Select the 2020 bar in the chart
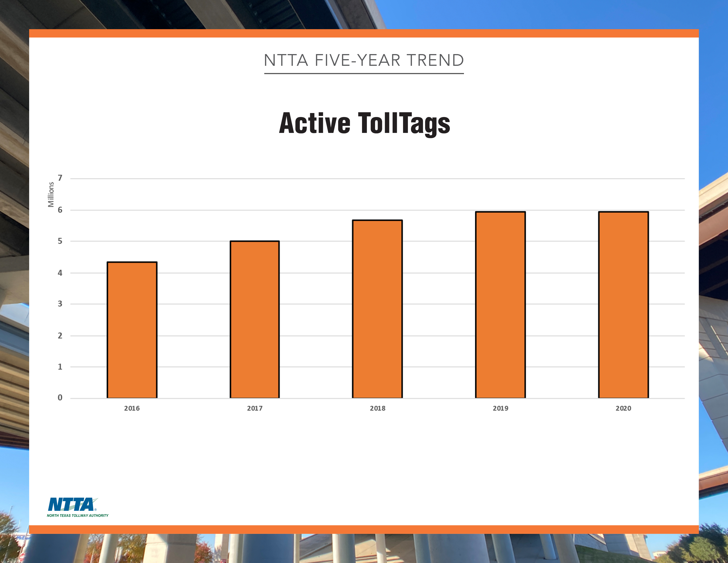The image size is (728, 563). [623, 305]
